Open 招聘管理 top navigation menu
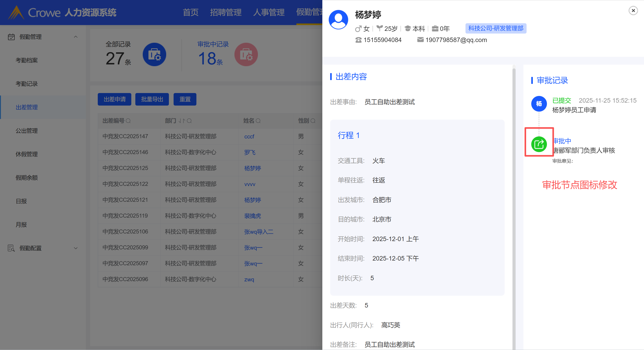 tap(225, 12)
